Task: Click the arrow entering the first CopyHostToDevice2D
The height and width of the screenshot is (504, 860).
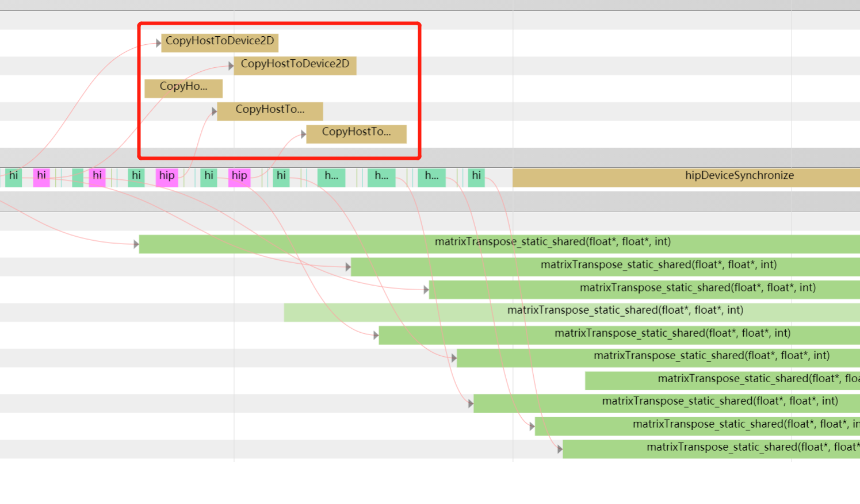Action: point(158,41)
